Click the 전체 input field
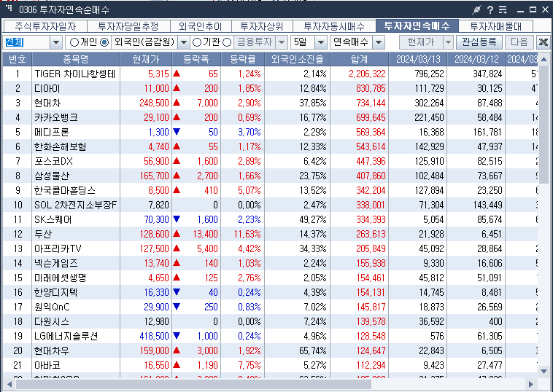This screenshot has height=392, width=553. tap(27, 42)
